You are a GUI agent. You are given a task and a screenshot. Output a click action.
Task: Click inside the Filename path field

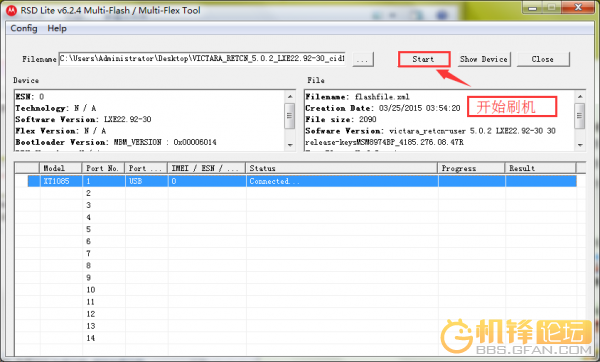tap(202, 59)
